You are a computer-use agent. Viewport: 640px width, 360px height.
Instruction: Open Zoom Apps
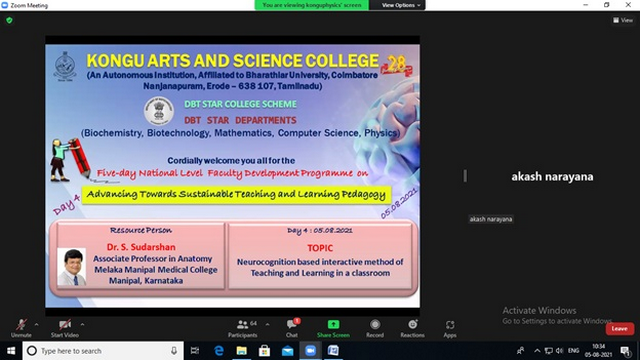(450, 328)
